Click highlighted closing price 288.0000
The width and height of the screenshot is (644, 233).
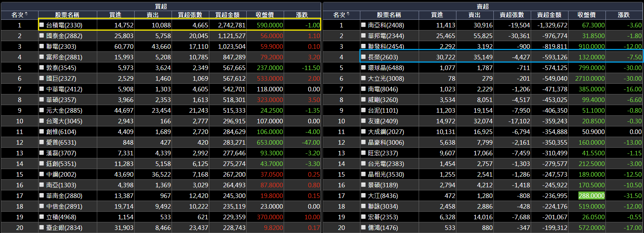tap(591, 196)
